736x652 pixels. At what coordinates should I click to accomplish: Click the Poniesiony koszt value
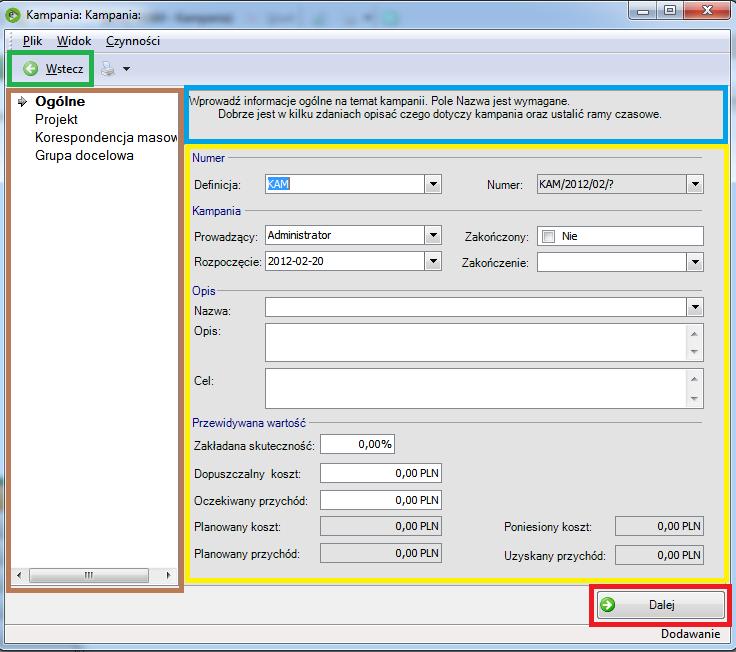click(659, 526)
